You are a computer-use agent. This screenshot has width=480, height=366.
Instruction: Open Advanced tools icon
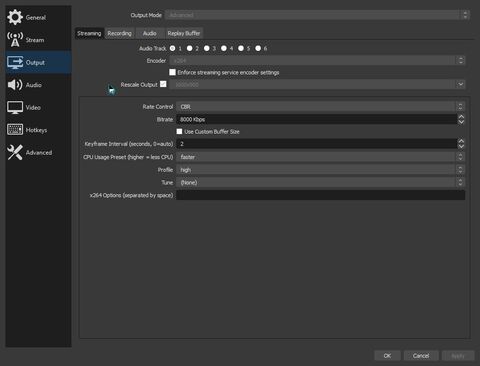pos(15,152)
